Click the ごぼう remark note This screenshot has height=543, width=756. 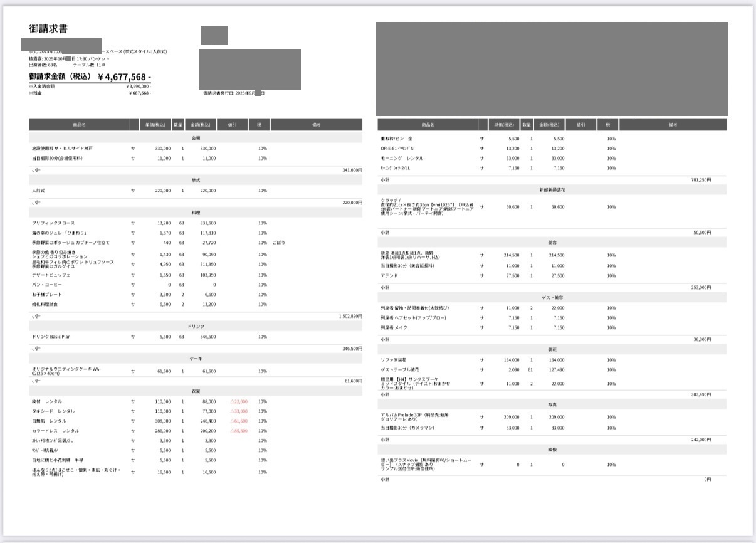point(278,242)
